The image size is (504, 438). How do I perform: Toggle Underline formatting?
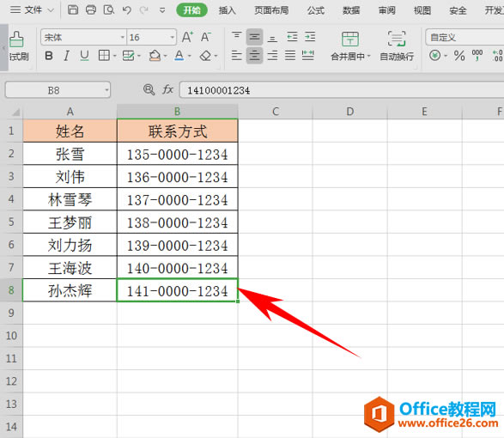84,56
